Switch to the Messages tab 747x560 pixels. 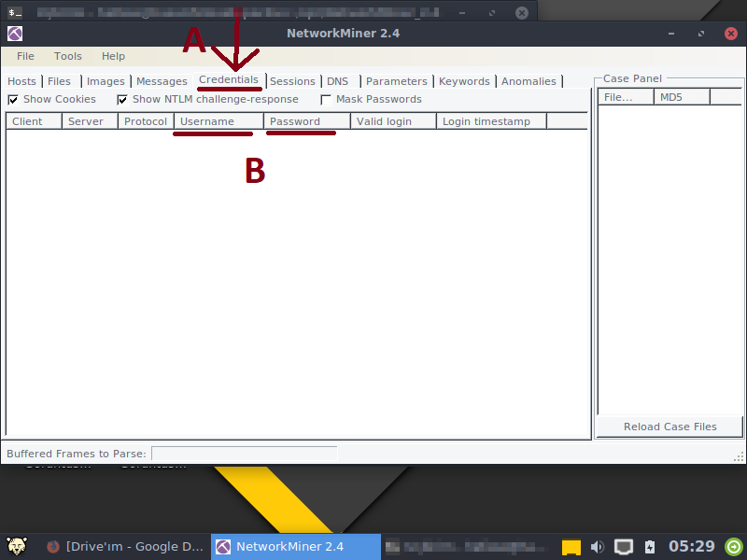[x=162, y=81]
